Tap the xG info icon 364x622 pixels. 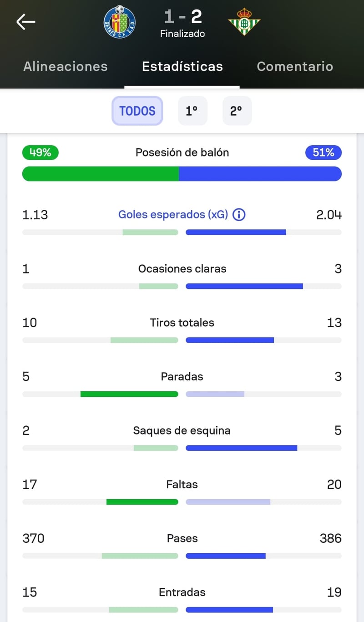tap(239, 215)
